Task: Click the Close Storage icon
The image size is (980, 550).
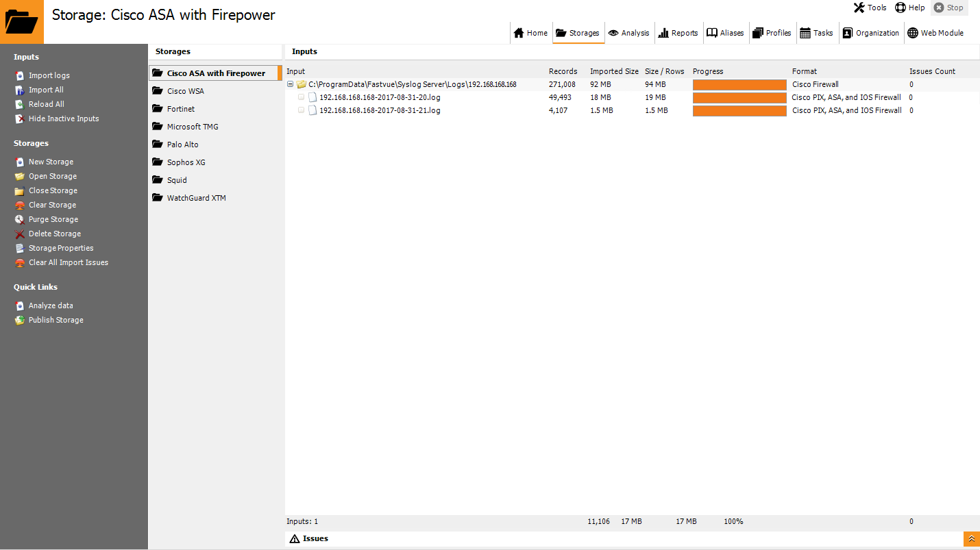Action: pyautogui.click(x=20, y=190)
